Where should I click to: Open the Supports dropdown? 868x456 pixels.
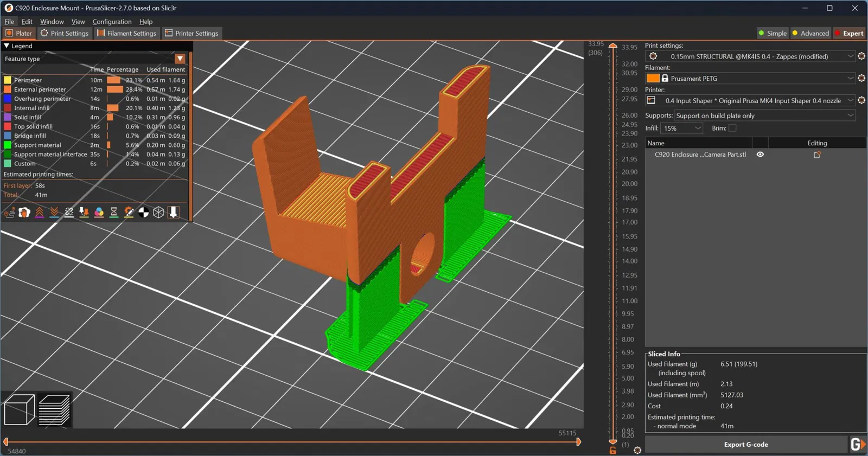click(x=765, y=115)
